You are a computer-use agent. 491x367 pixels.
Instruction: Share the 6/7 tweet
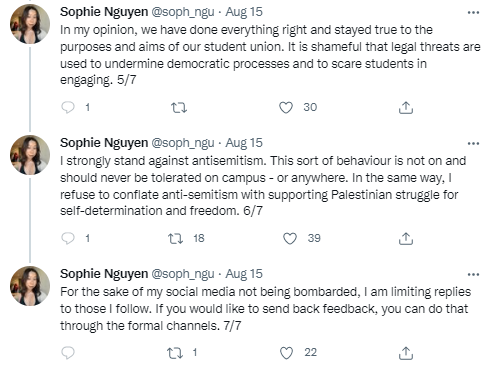click(406, 239)
